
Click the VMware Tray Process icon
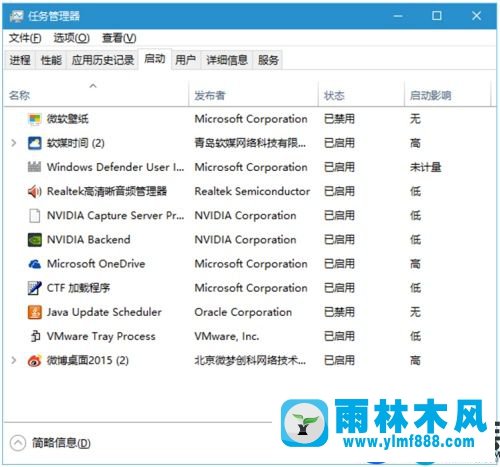tap(35, 336)
